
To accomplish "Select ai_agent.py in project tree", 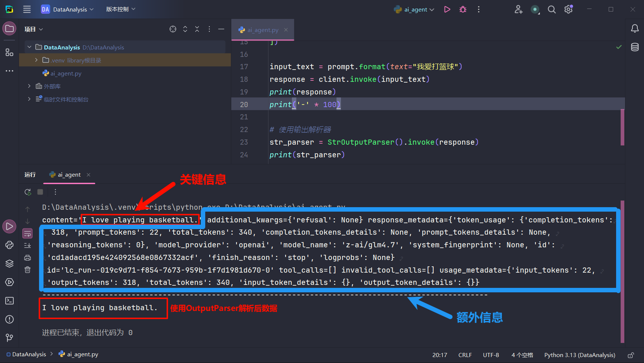I will point(66,73).
